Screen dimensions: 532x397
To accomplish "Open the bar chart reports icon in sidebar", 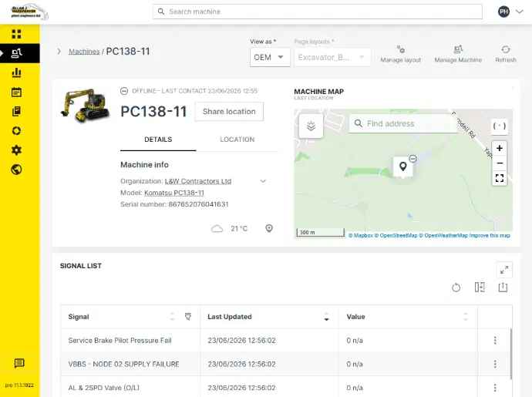I will tap(16, 72).
